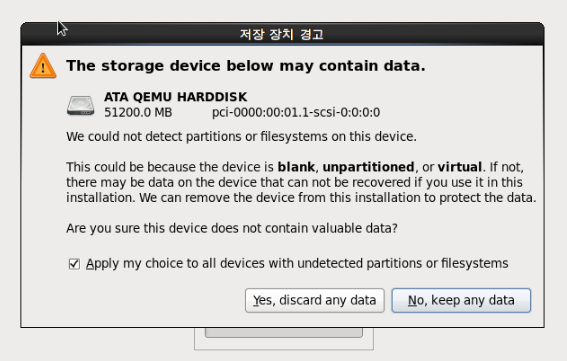Click the pci-0000:00:01.1-scsi-0:0:0:0 device path
Viewport: 567px width, 361px height.
pyautogui.click(x=296, y=112)
